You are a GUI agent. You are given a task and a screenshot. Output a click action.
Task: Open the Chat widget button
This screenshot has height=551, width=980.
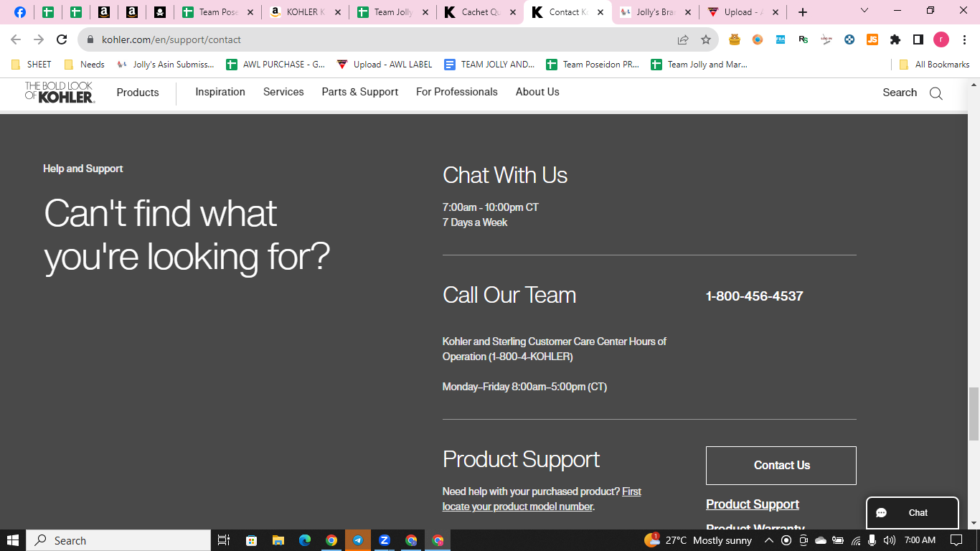coord(913,513)
